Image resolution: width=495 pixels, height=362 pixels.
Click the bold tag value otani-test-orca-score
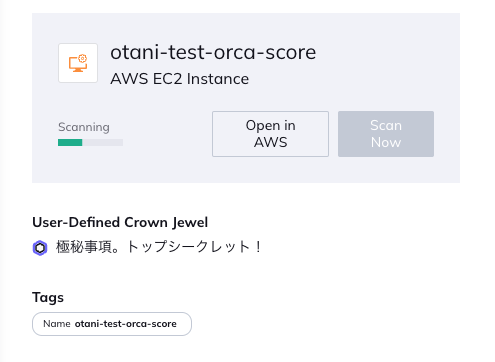click(x=126, y=324)
